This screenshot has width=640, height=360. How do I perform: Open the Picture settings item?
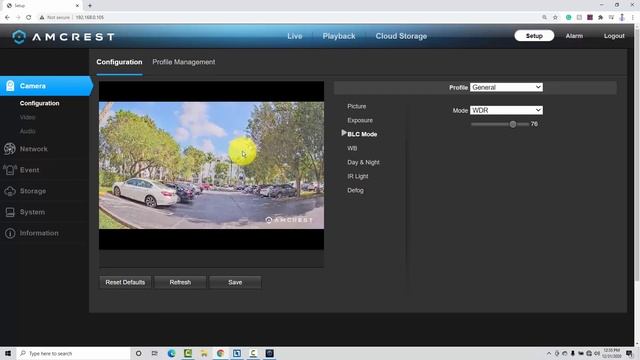(356, 106)
